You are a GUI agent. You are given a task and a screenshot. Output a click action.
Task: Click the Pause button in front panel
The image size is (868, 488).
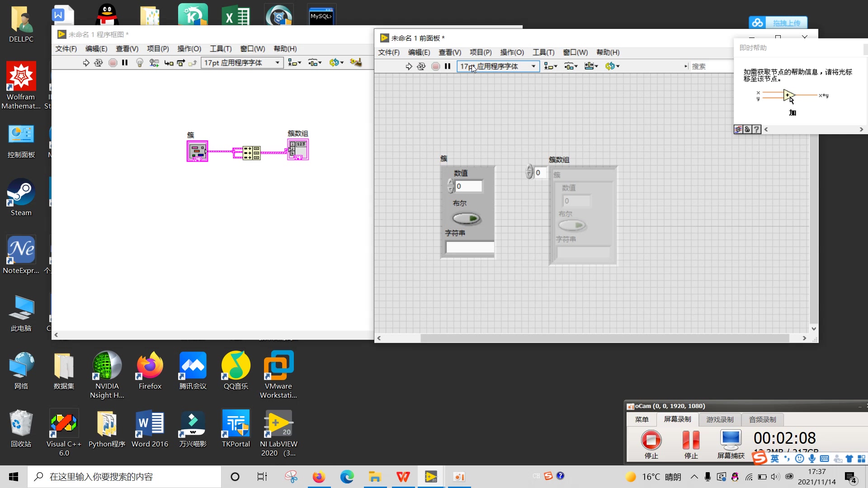448,66
